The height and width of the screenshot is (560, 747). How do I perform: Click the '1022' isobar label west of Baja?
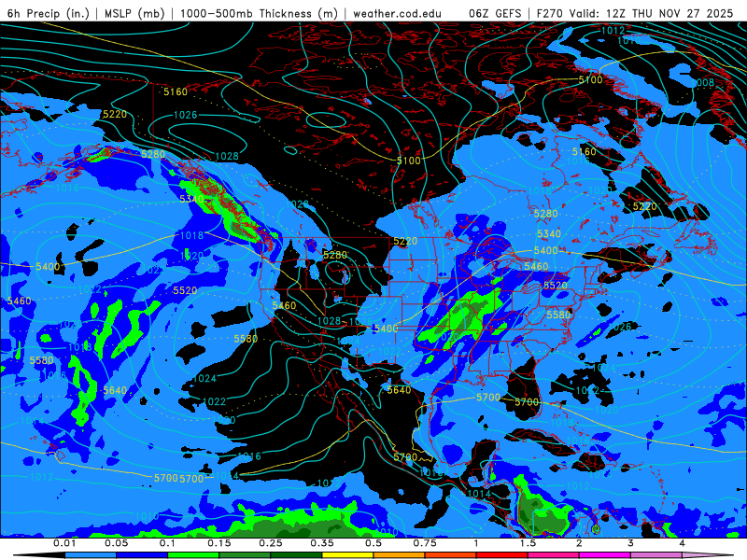click(x=215, y=401)
